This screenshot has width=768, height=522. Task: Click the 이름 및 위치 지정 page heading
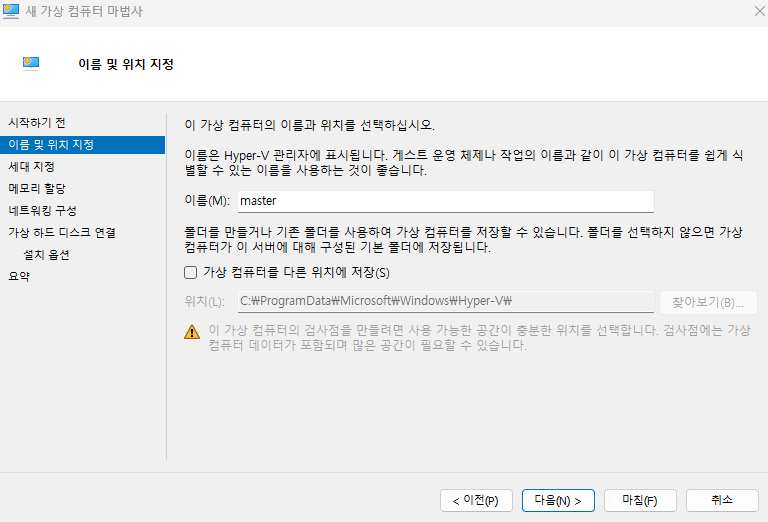tap(126, 64)
